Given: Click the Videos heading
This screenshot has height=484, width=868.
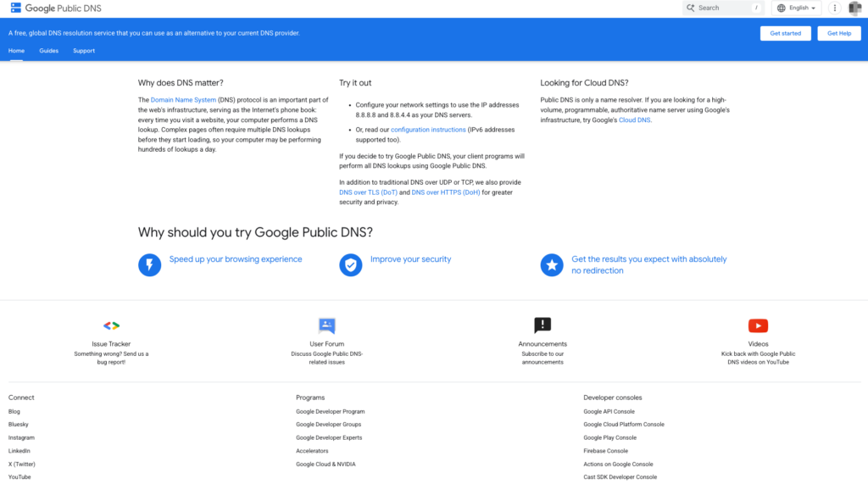Looking at the screenshot, I should click(758, 344).
